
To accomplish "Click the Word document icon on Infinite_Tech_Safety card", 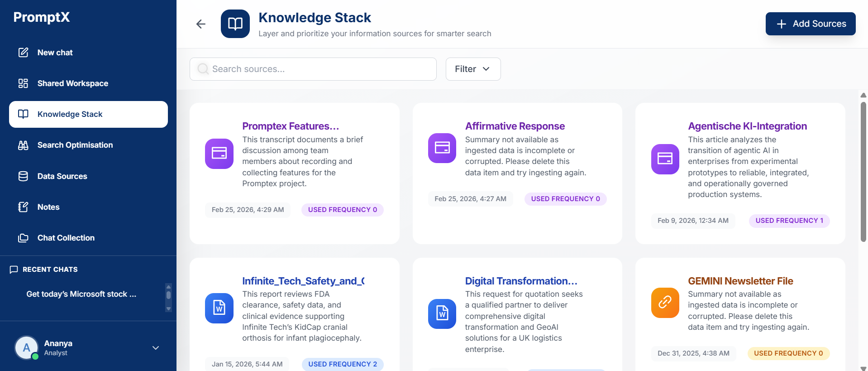I will [219, 308].
